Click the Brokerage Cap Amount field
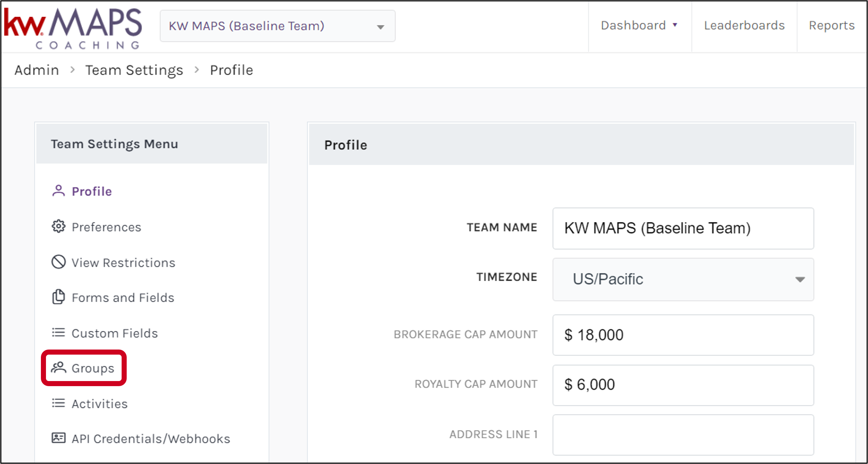Viewport: 868px width, 464px height. pyautogui.click(x=683, y=335)
